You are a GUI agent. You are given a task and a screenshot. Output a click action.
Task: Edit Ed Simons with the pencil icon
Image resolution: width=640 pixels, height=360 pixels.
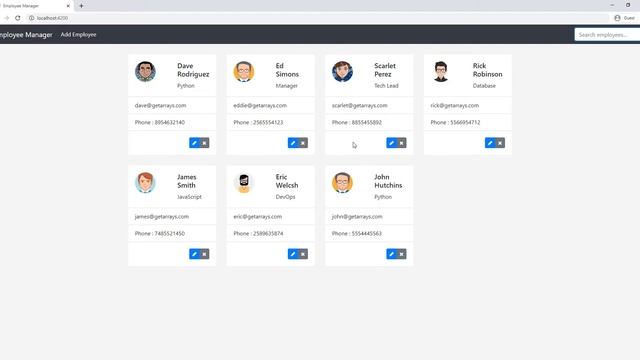coord(293,143)
